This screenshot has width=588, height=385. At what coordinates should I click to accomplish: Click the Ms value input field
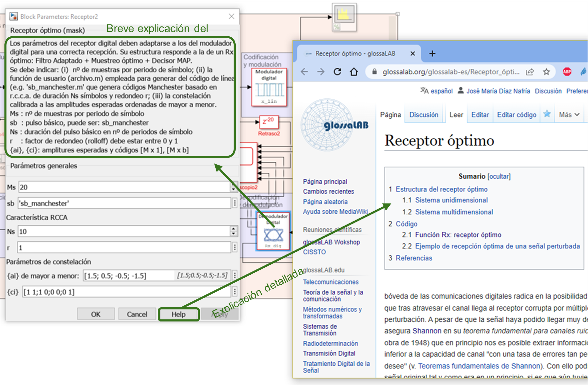point(125,187)
